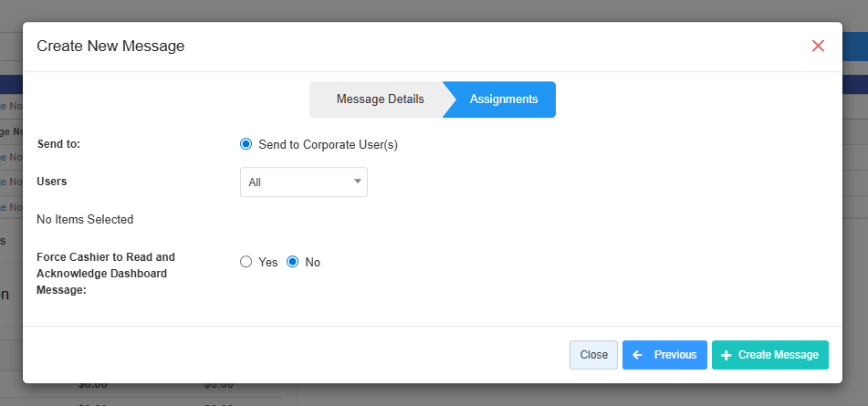Click the left arrow icon on Previous
Viewport: 868px width, 406px height.
tap(638, 355)
